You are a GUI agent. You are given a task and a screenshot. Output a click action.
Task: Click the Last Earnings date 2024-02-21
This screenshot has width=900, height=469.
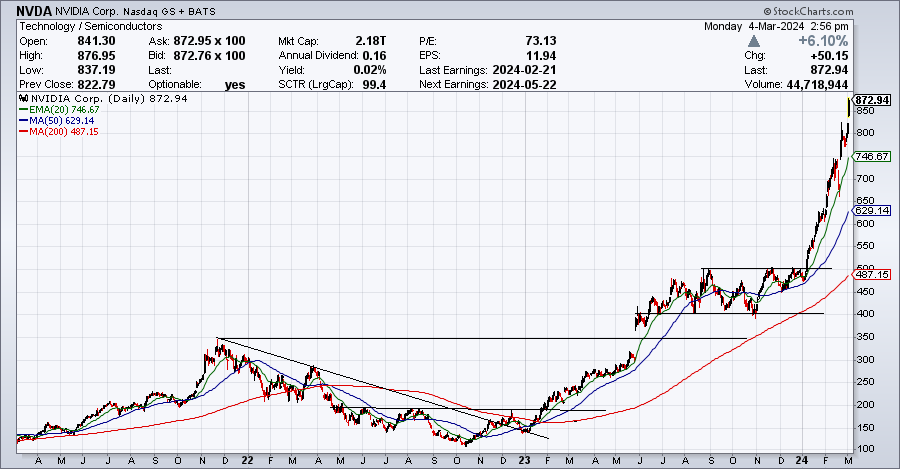coord(524,69)
